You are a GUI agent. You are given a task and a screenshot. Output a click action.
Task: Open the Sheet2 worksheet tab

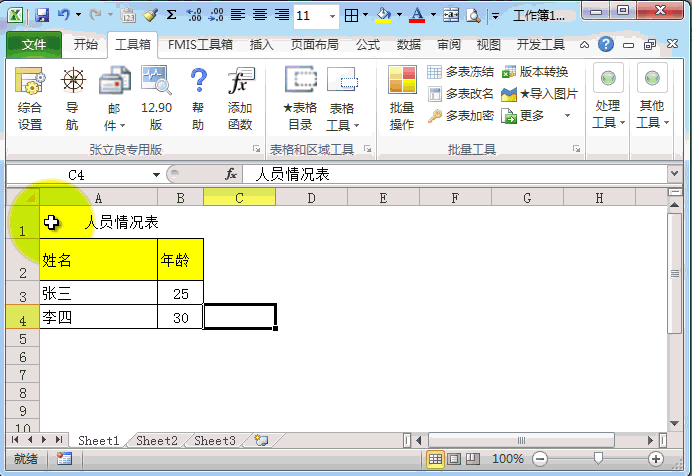pos(156,441)
